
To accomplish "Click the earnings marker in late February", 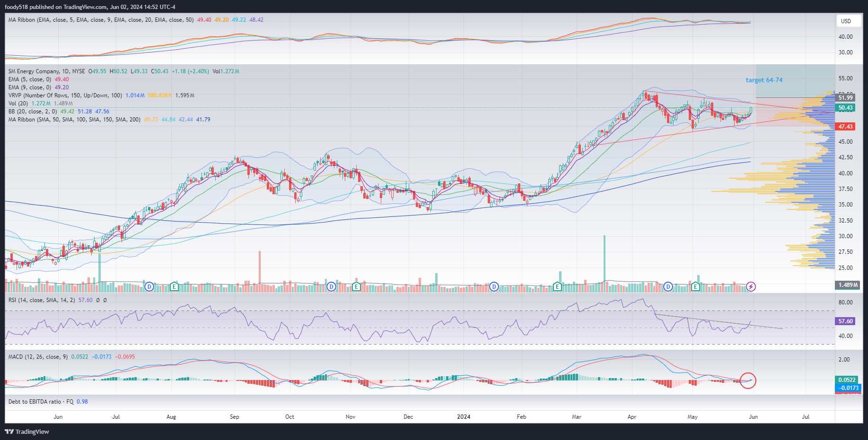I will point(557,286).
